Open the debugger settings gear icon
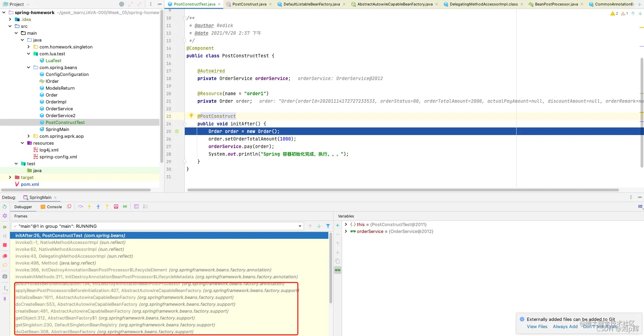Viewport: 644px width, 336px height. [4, 216]
